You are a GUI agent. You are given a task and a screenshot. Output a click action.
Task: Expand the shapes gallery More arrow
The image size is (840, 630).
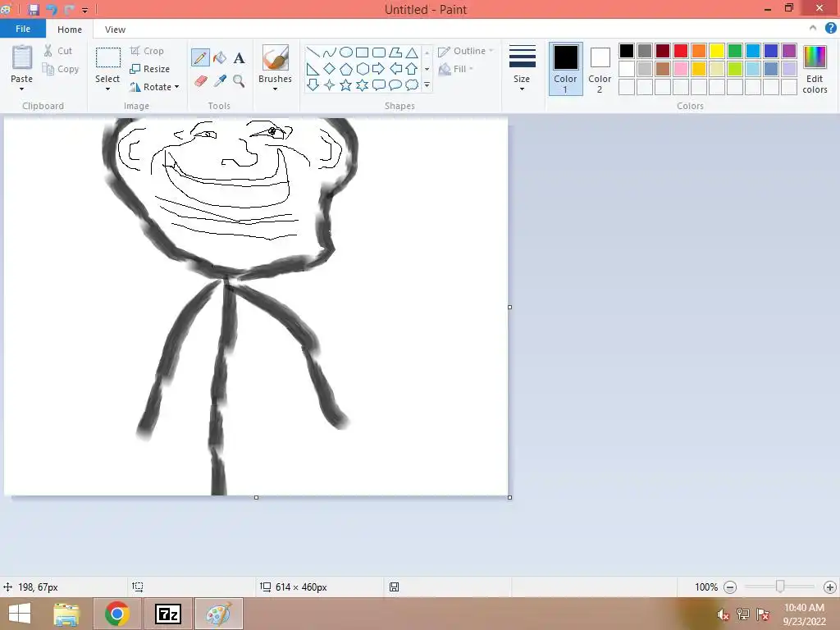click(427, 84)
